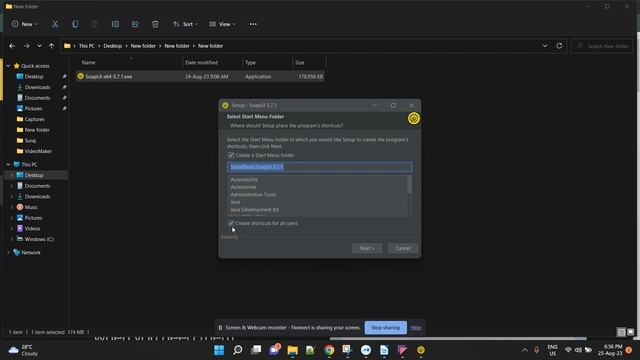Refresh the Explorer folder view
Image resolution: width=640 pixels, height=360 pixels.
point(559,46)
